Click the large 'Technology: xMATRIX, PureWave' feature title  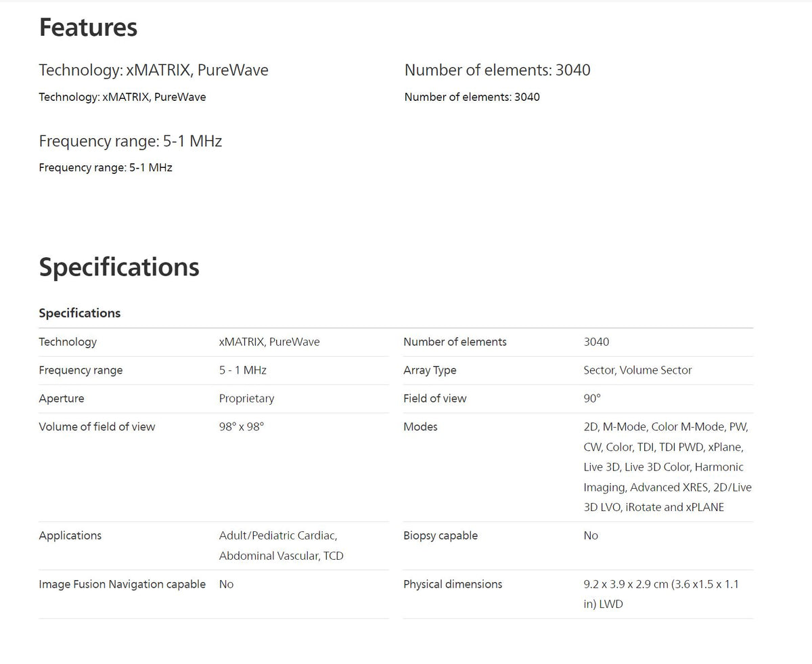click(x=154, y=70)
